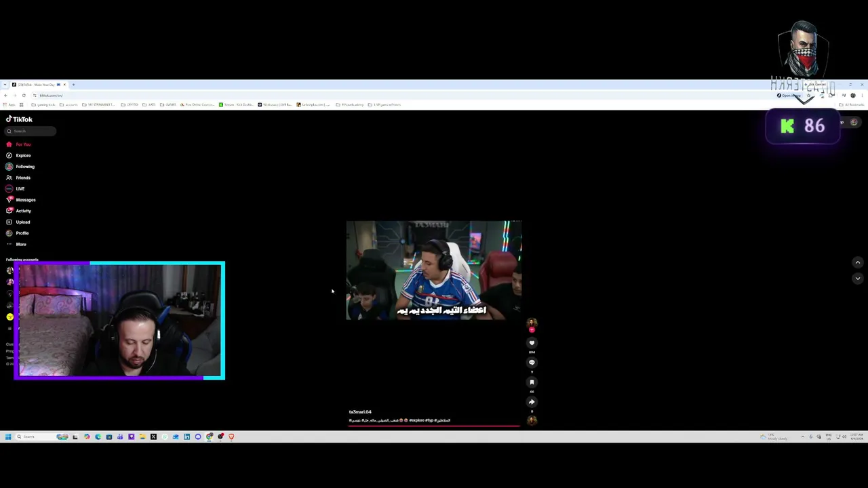Screen dimensions: 868x488
Task: Click the Windows Start button
Action: (x=8, y=436)
